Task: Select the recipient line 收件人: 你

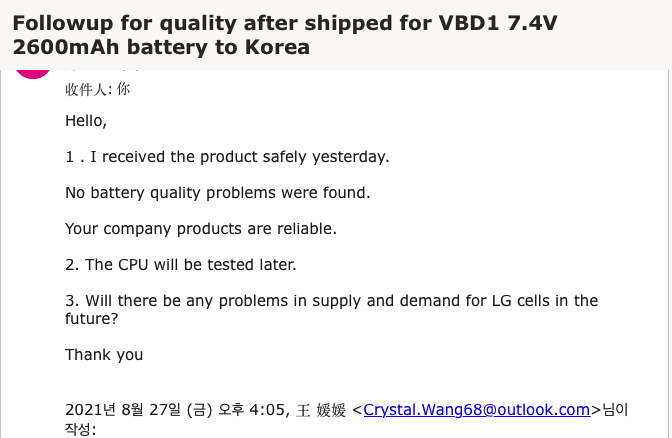Action: click(x=97, y=89)
